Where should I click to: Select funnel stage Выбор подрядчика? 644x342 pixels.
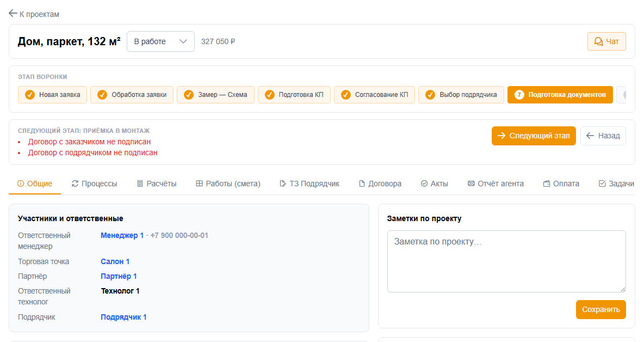[461, 95]
